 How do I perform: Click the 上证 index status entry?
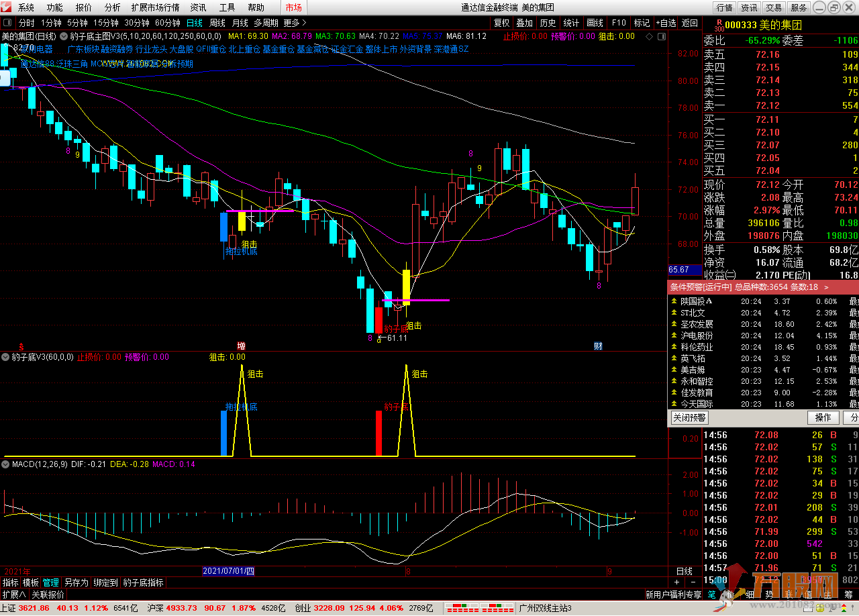tap(69, 609)
